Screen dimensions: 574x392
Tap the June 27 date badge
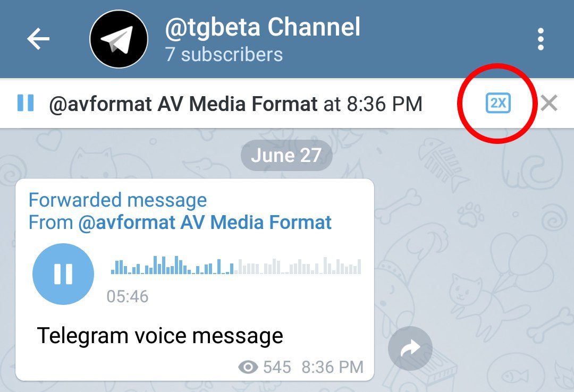pos(286,155)
